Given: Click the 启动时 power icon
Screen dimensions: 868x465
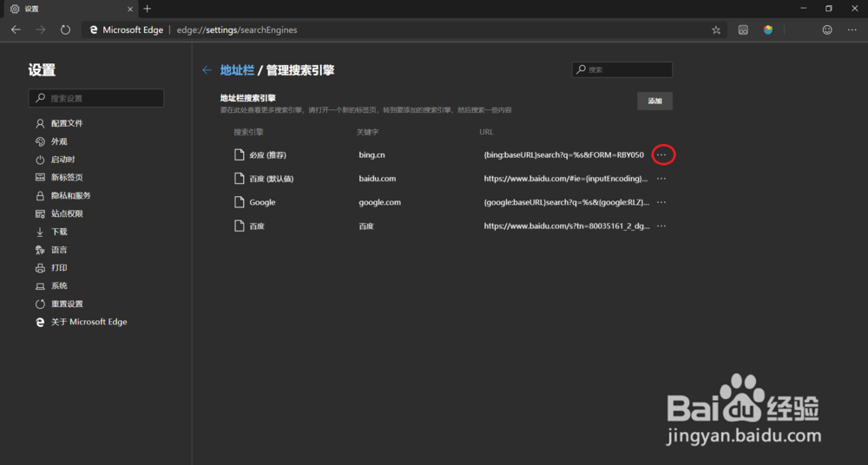Looking at the screenshot, I should (40, 160).
